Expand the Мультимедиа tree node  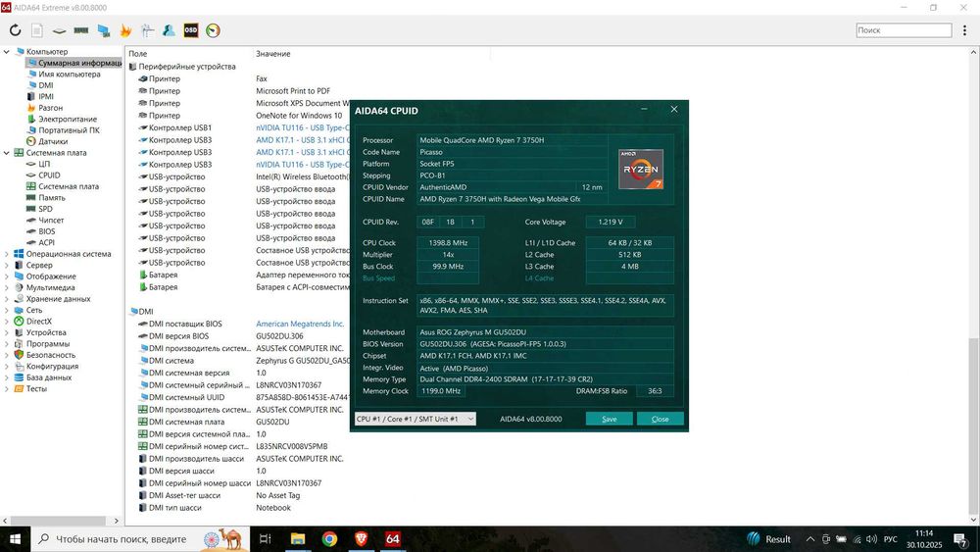[x=6, y=287]
